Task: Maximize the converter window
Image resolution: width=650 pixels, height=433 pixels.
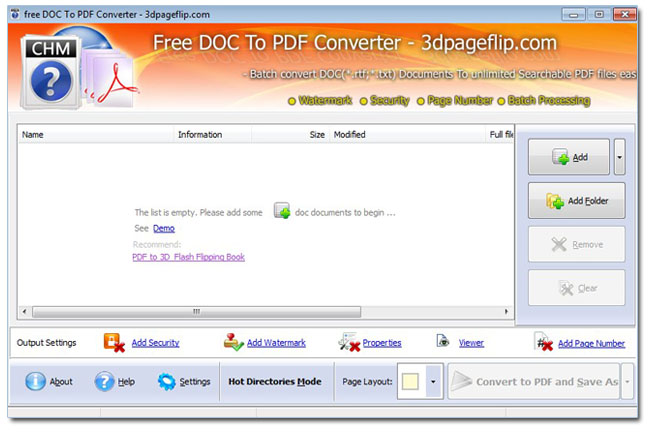Action: tap(599, 15)
